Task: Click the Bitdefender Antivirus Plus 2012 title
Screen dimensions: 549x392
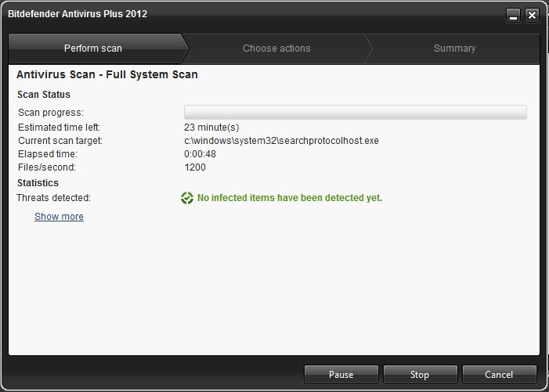Action: (x=78, y=14)
